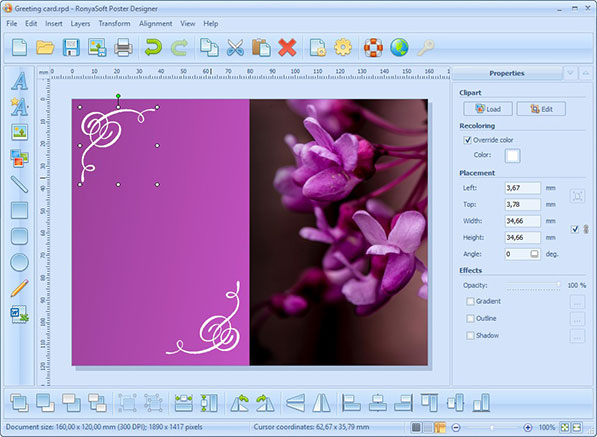Click the white recoloring Color swatch

coord(512,155)
